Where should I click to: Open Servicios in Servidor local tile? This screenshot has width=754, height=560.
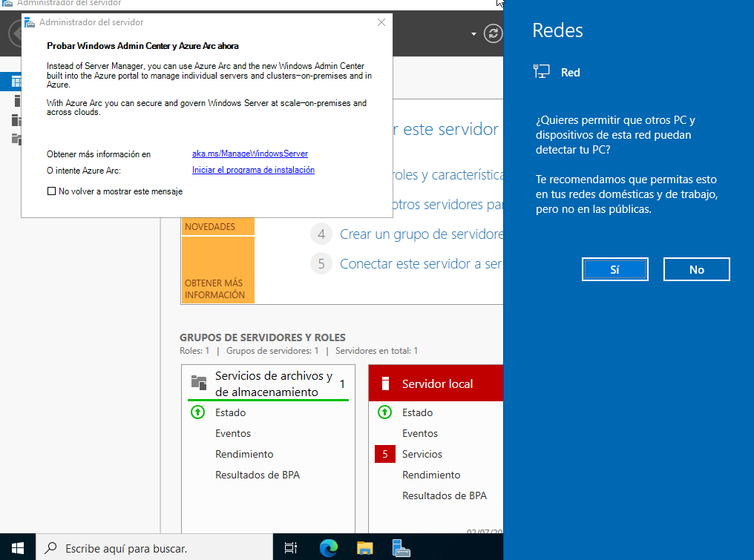pyautogui.click(x=422, y=454)
